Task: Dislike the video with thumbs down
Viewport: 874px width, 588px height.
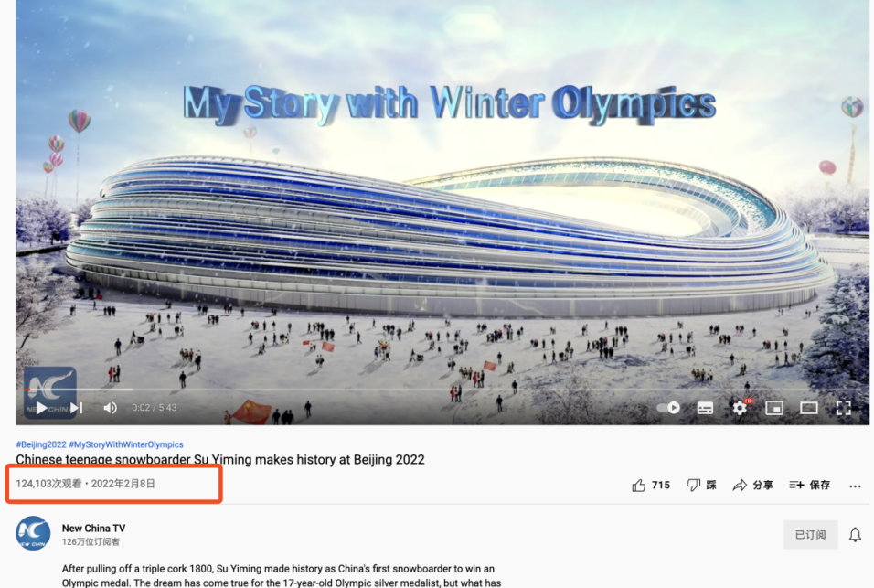Action: (701, 485)
